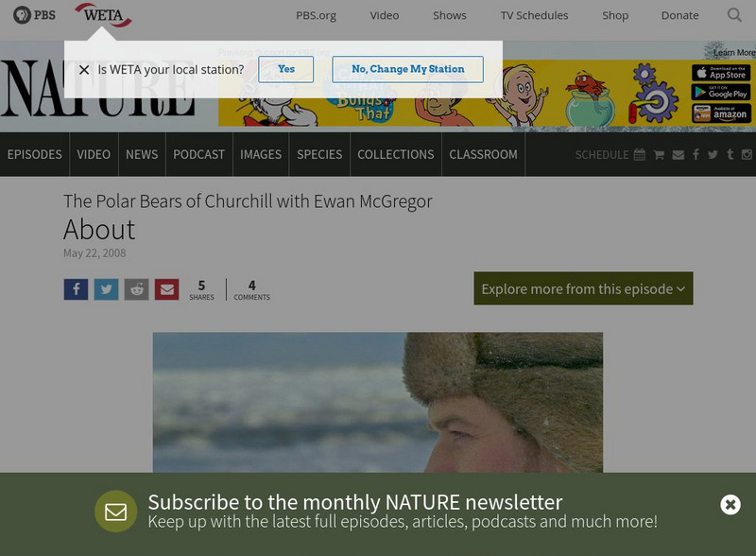Open the Tumblr icon in nav bar

point(730,154)
